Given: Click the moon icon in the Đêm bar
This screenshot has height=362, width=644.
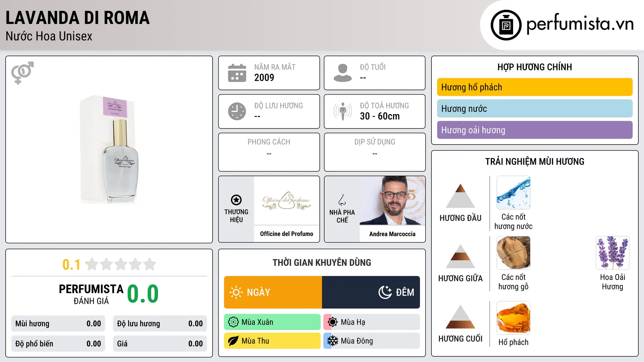Looking at the screenshot, I should pyautogui.click(x=385, y=292).
